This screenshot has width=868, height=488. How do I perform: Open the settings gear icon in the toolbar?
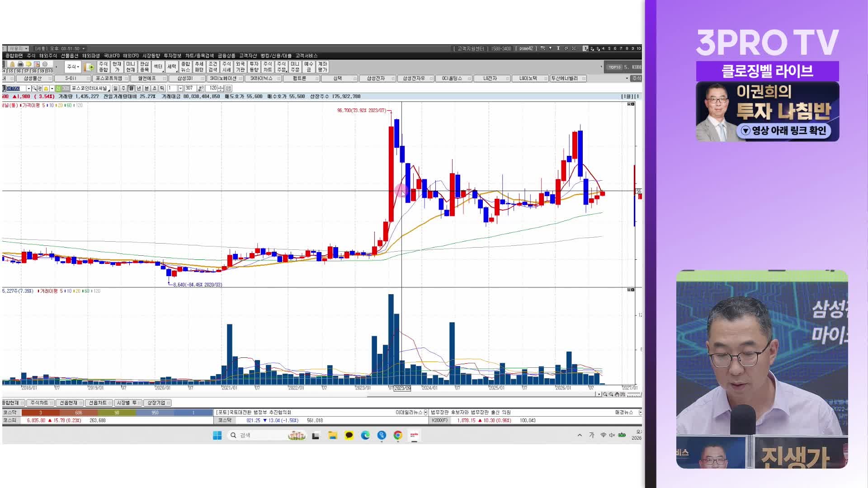pyautogui.click(x=45, y=64)
